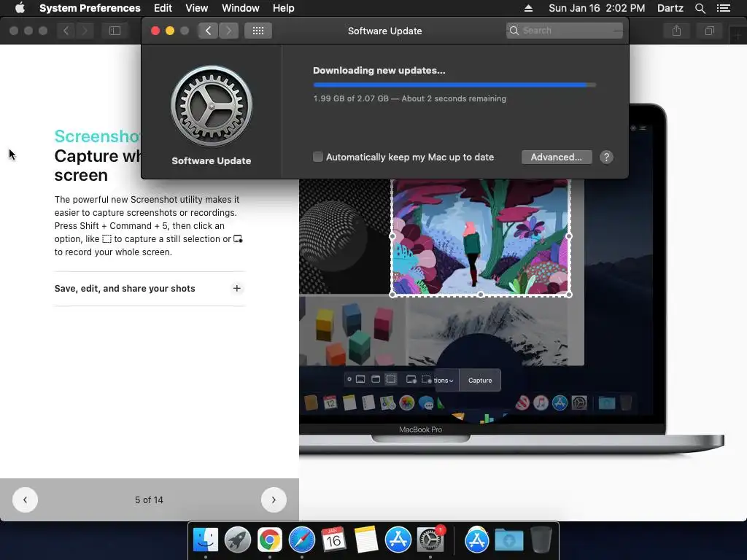Click the Search field in Software Update
The height and width of the screenshot is (560, 747).
(564, 31)
